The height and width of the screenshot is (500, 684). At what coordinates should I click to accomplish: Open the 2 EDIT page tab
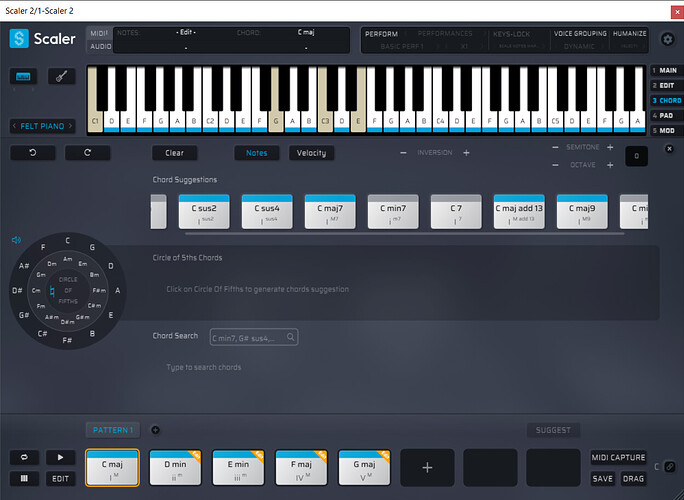(667, 86)
